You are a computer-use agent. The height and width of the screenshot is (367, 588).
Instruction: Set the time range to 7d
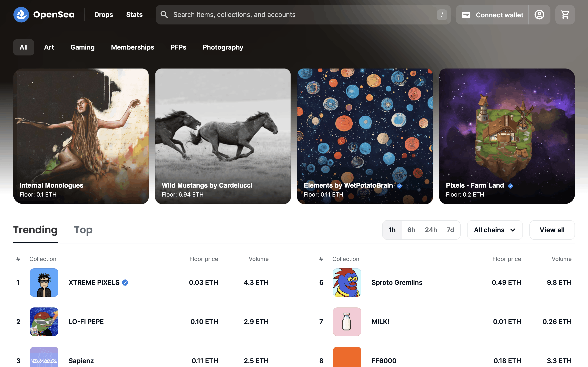coord(450,230)
